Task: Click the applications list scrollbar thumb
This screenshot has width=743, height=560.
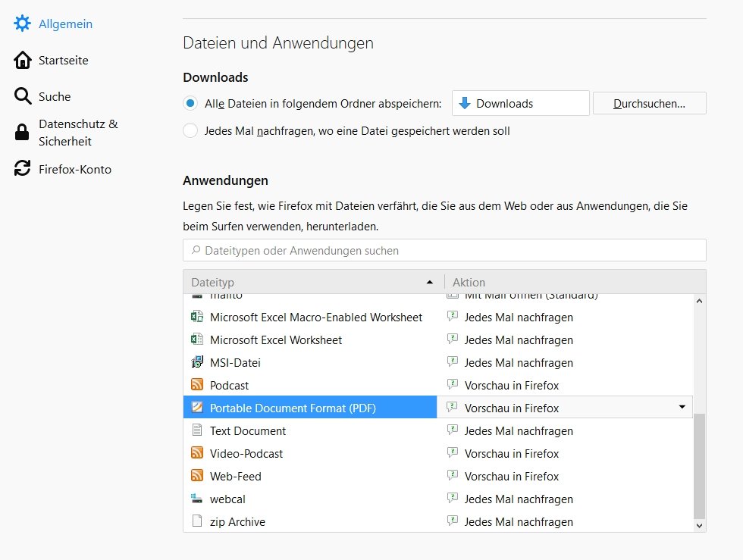Action: [x=699, y=464]
